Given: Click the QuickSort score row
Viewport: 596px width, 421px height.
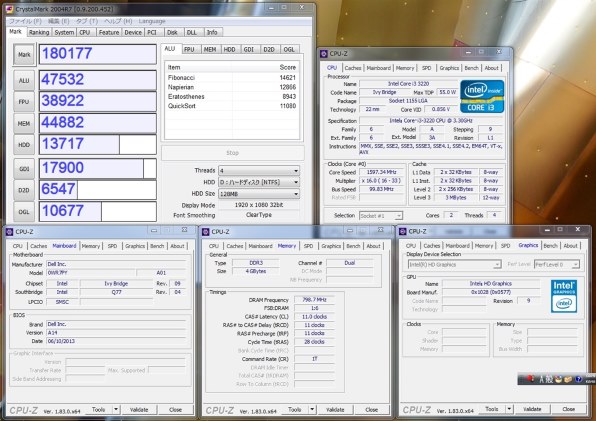Looking at the screenshot, I should tap(232, 106).
